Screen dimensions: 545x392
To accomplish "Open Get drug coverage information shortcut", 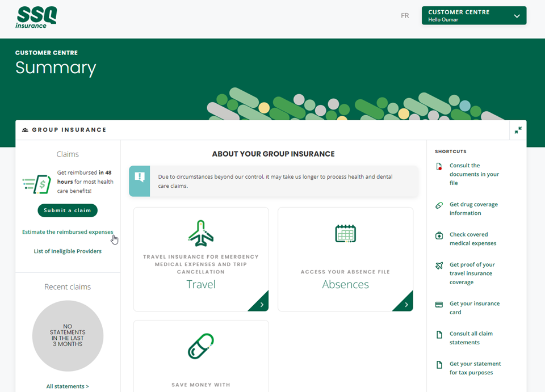I will click(473, 209).
